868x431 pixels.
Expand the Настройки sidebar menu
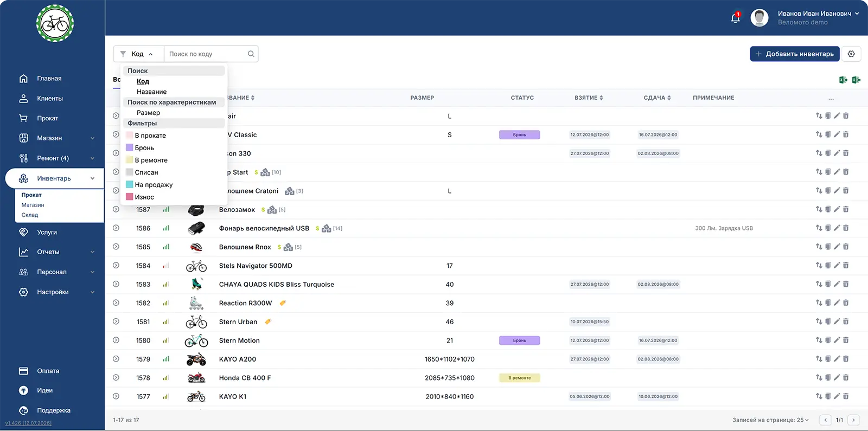coord(92,292)
